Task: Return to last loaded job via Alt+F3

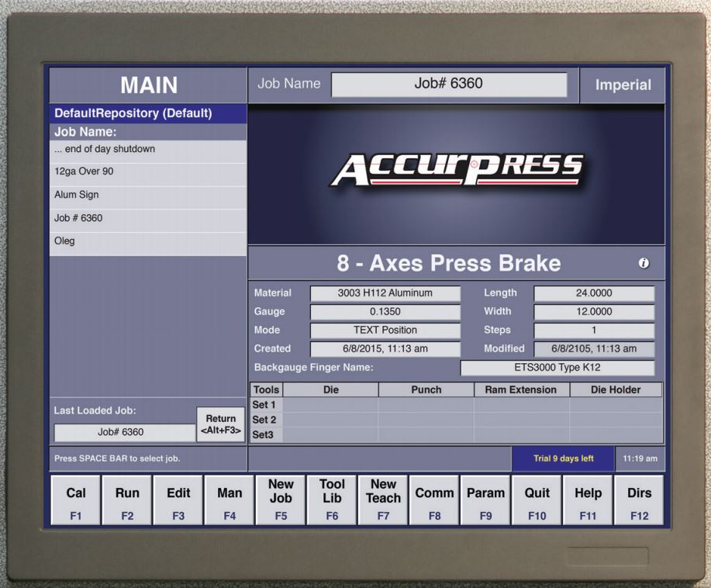Action: point(219,423)
